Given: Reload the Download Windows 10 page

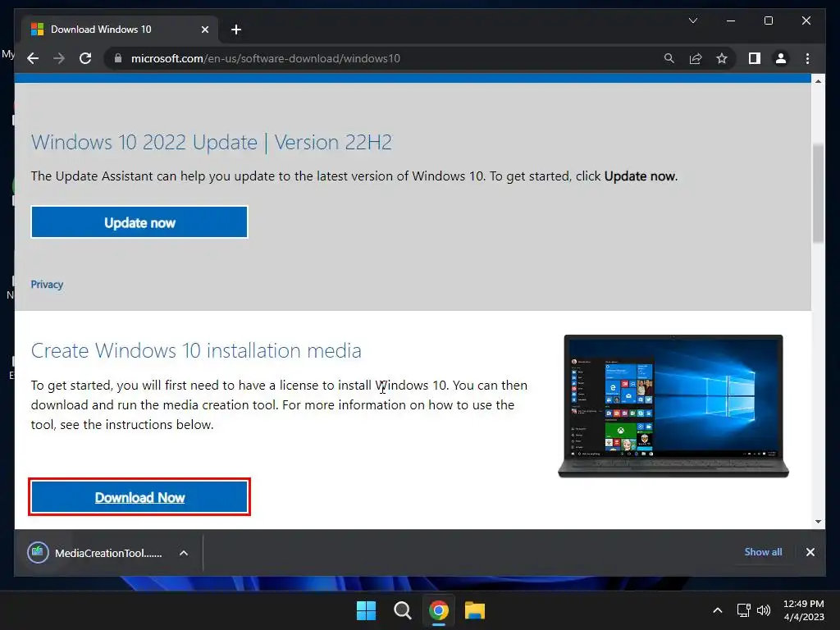Looking at the screenshot, I should (85, 58).
